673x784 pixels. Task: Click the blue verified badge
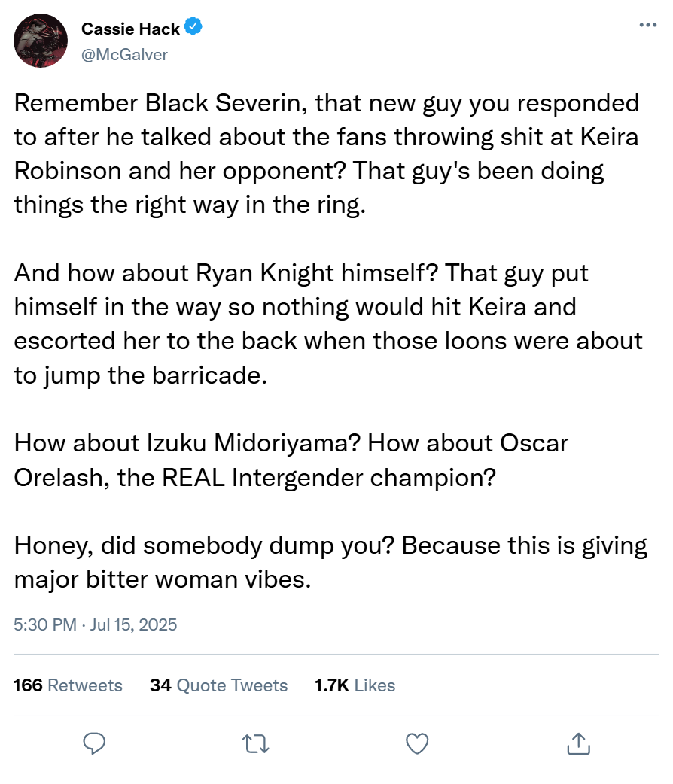(x=194, y=29)
